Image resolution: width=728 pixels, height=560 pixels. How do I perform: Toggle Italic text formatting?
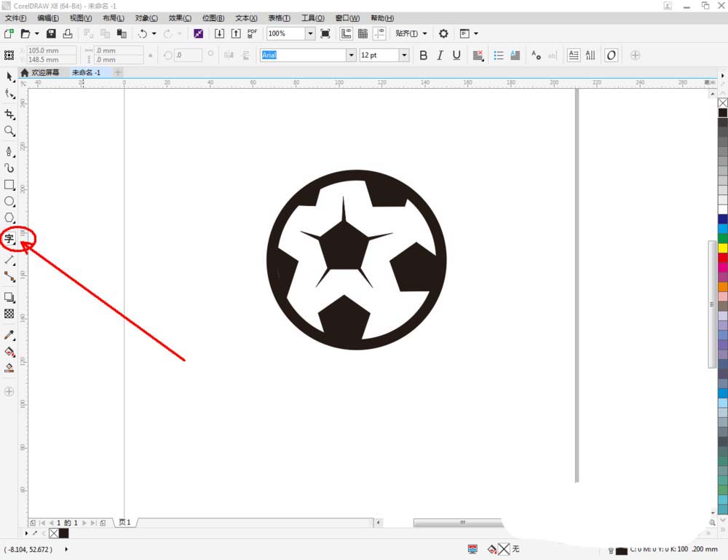(x=440, y=55)
